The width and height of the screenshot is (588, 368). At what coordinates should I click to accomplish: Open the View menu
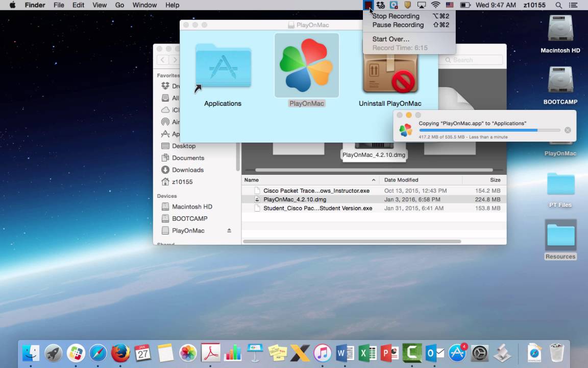click(100, 5)
